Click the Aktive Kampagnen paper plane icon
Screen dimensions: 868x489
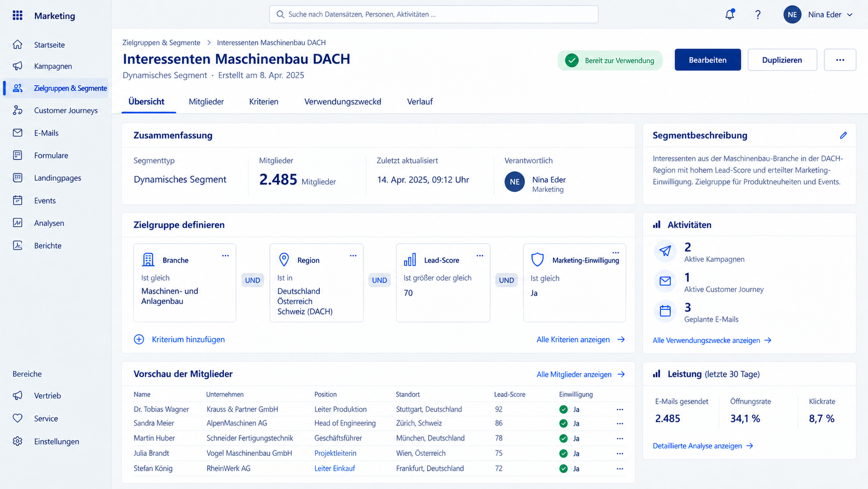[665, 251]
